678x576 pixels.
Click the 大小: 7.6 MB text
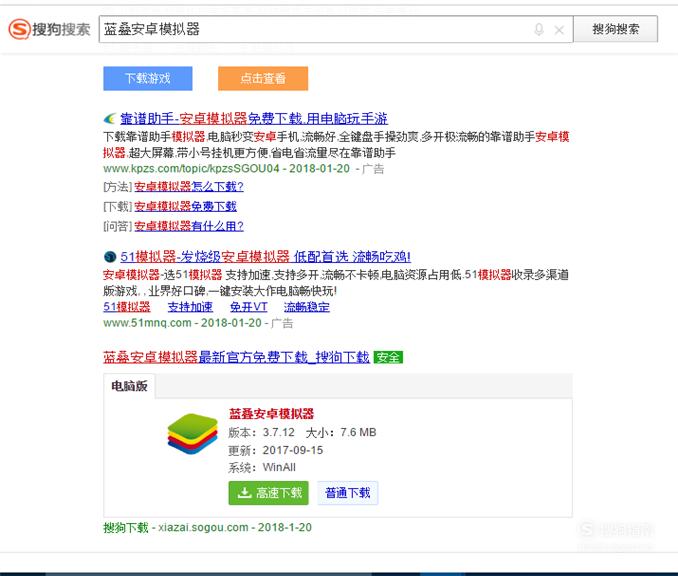(341, 432)
